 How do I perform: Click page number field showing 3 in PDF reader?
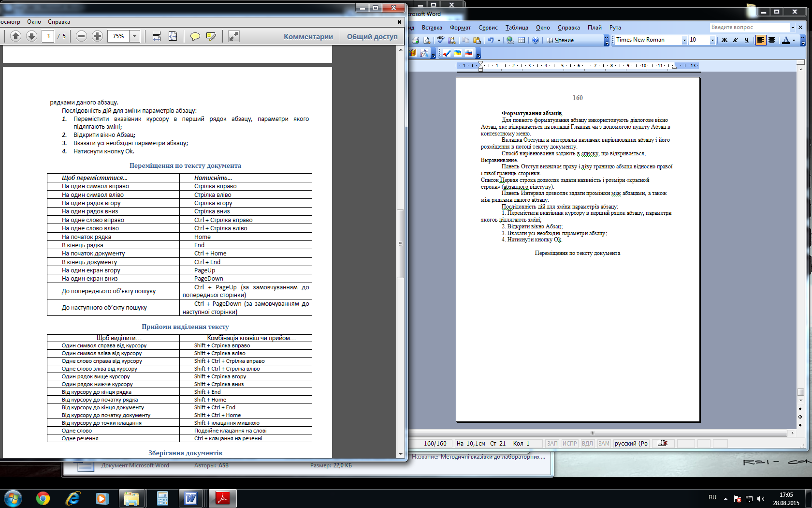(x=48, y=36)
